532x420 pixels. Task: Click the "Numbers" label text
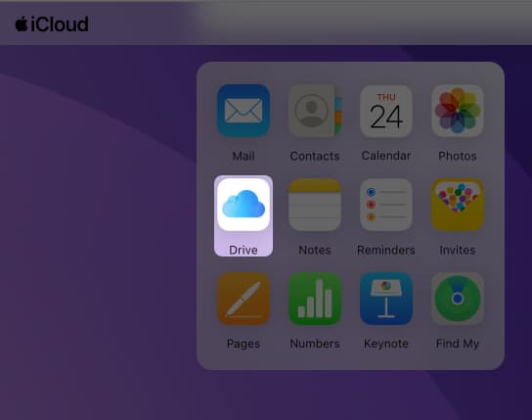[315, 344]
